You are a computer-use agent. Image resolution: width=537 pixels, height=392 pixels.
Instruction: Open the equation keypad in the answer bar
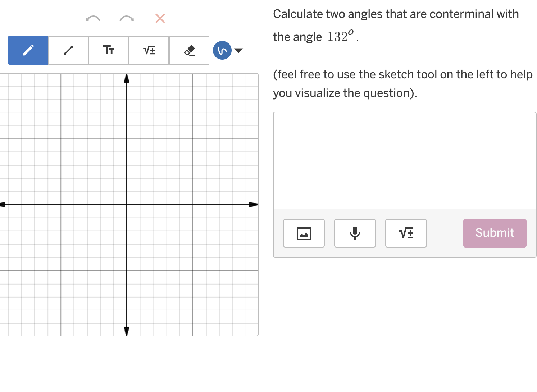point(406,233)
